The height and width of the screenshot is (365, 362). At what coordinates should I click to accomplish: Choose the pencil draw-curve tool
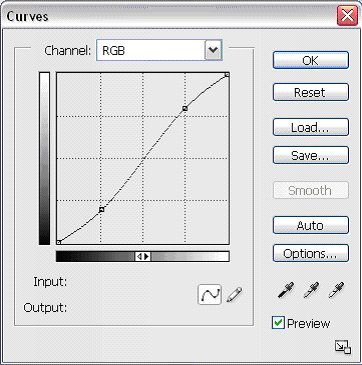coord(235,294)
